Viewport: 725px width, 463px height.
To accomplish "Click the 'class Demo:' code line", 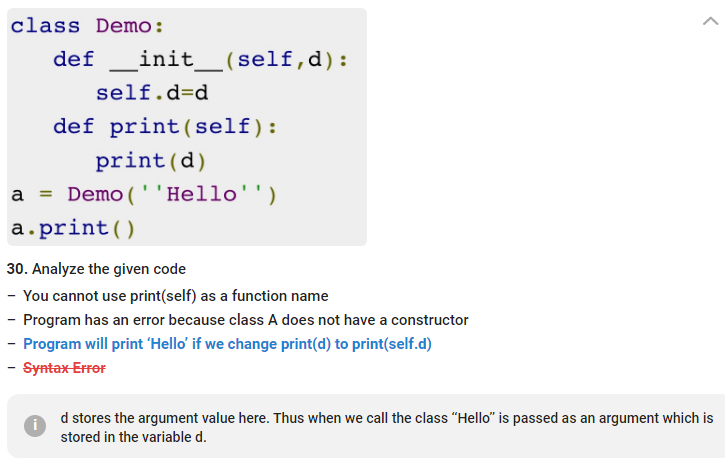I will coord(79,26).
